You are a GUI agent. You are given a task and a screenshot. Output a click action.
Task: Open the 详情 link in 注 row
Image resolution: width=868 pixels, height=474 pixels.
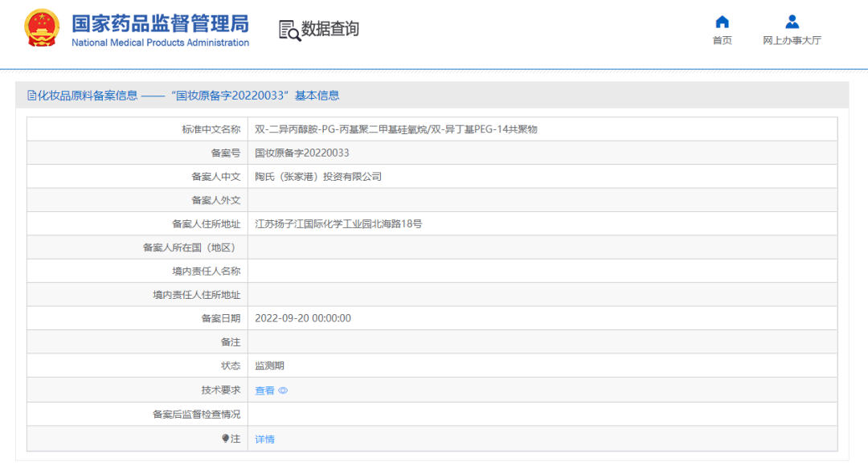[264, 439]
